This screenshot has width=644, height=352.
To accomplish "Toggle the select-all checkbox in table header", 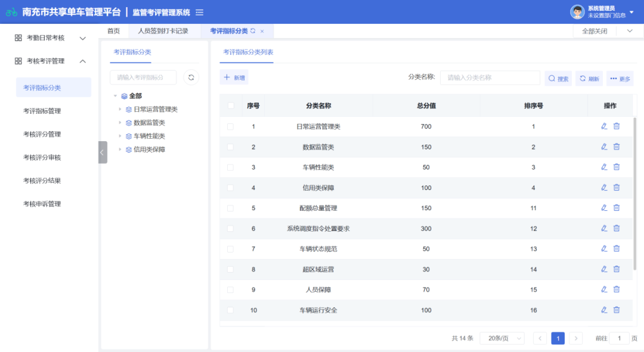I will coord(230,106).
